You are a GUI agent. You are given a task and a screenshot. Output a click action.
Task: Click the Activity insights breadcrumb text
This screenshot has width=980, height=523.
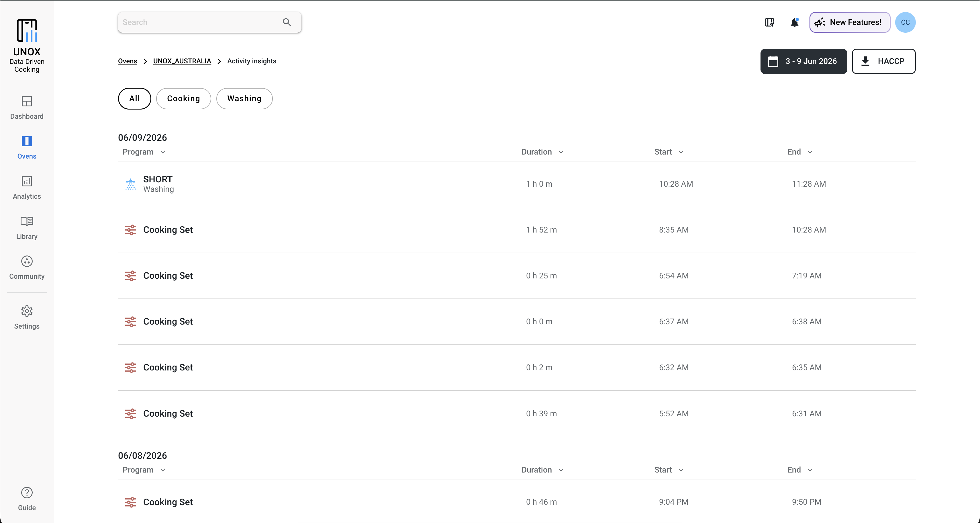tap(252, 61)
